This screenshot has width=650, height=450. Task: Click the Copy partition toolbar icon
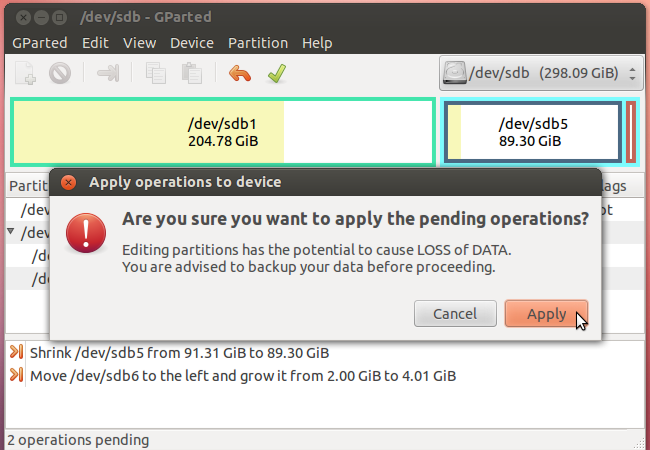(x=155, y=73)
